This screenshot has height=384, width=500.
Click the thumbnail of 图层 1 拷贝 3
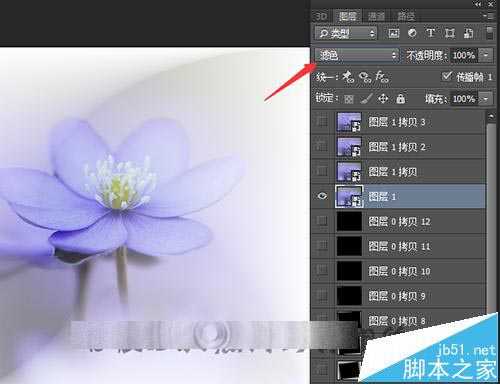coord(349,122)
